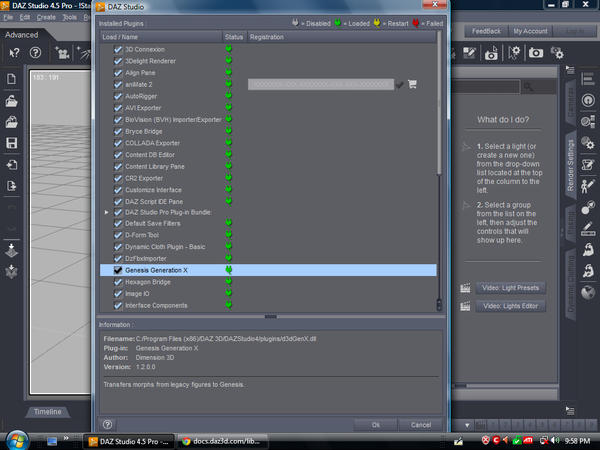This screenshot has height=450, width=600.
Task: Click the figure pose icon in right sidebar
Action: (588, 186)
